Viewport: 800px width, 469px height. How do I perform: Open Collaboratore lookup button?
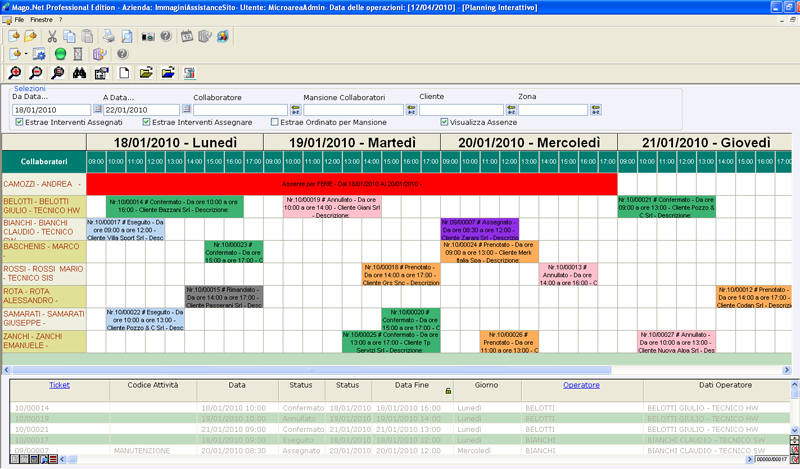tap(295, 110)
